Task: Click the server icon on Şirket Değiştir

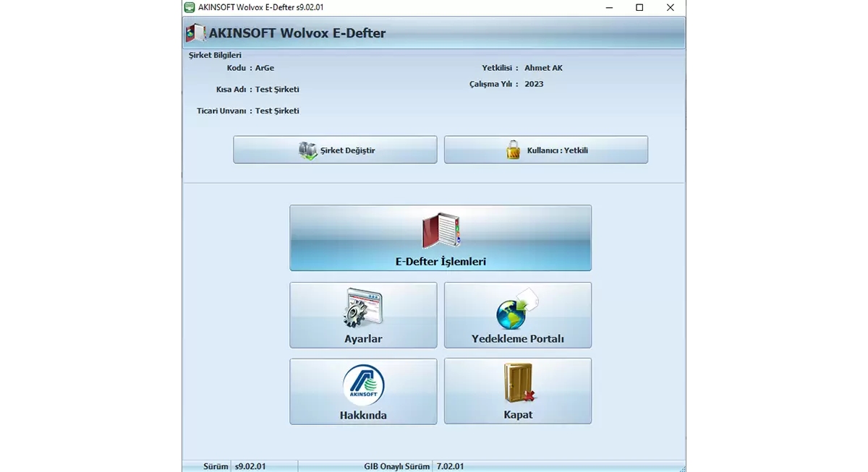Action: point(307,150)
